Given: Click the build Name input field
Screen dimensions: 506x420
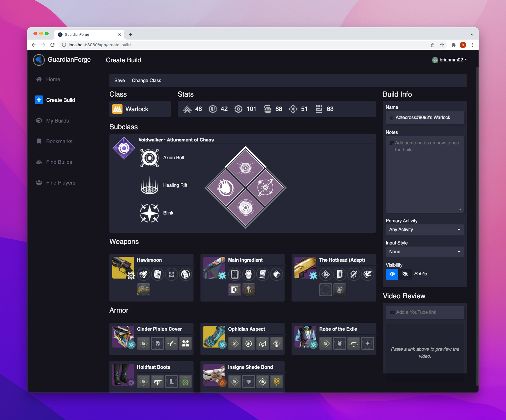Looking at the screenshot, I should (x=425, y=118).
